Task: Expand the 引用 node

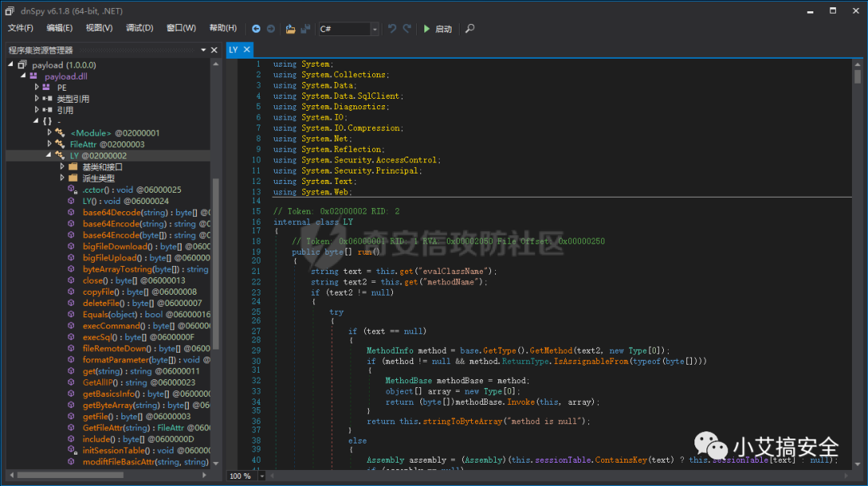Action: 36,110
